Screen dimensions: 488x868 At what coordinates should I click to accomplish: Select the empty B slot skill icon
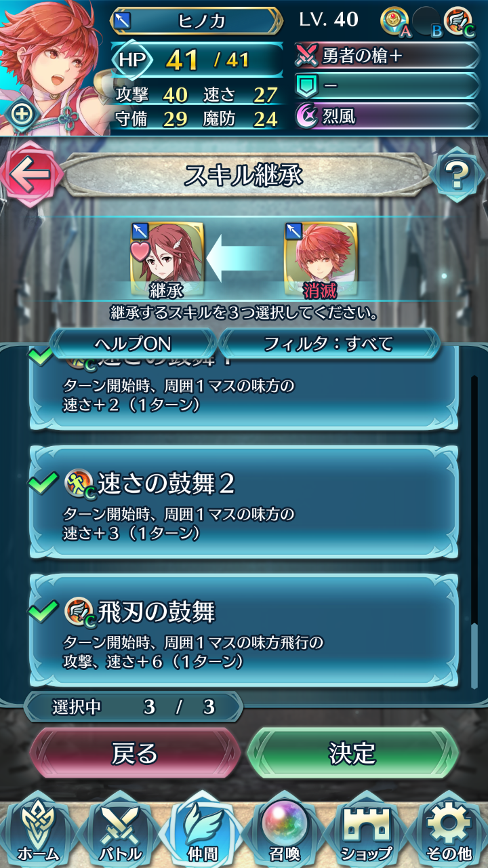click(427, 20)
